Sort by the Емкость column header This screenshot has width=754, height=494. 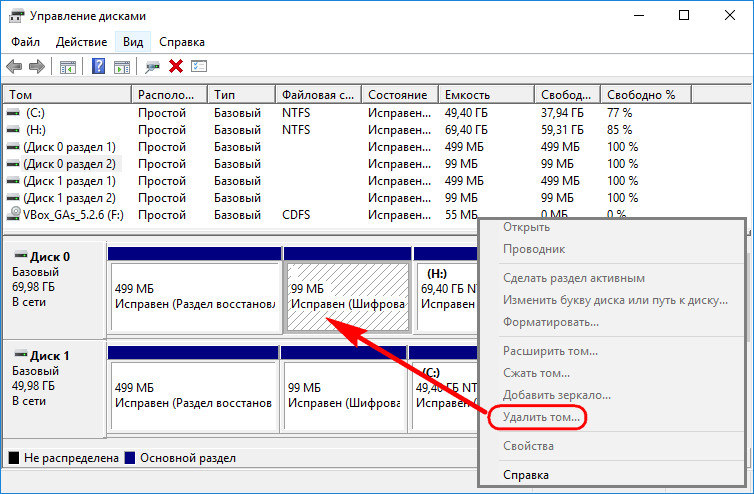click(x=487, y=95)
